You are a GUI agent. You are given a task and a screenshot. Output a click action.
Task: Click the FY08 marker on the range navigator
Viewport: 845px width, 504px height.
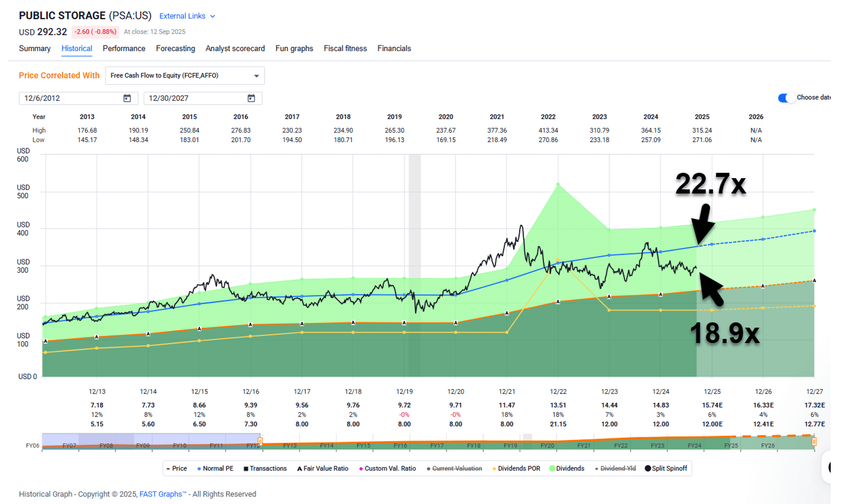[x=106, y=445]
